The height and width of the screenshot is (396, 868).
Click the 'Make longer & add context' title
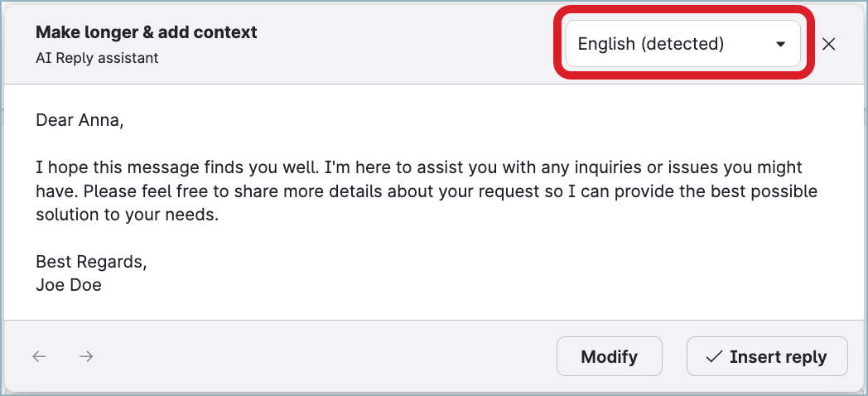point(147,32)
